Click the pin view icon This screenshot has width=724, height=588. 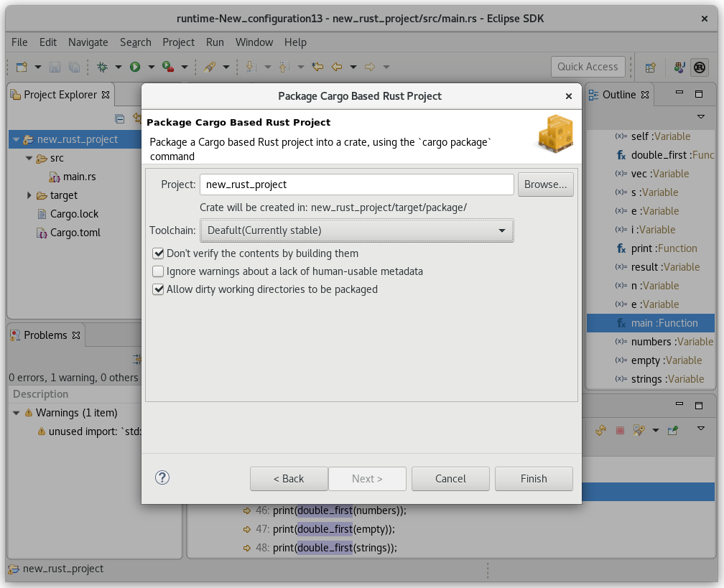673,431
